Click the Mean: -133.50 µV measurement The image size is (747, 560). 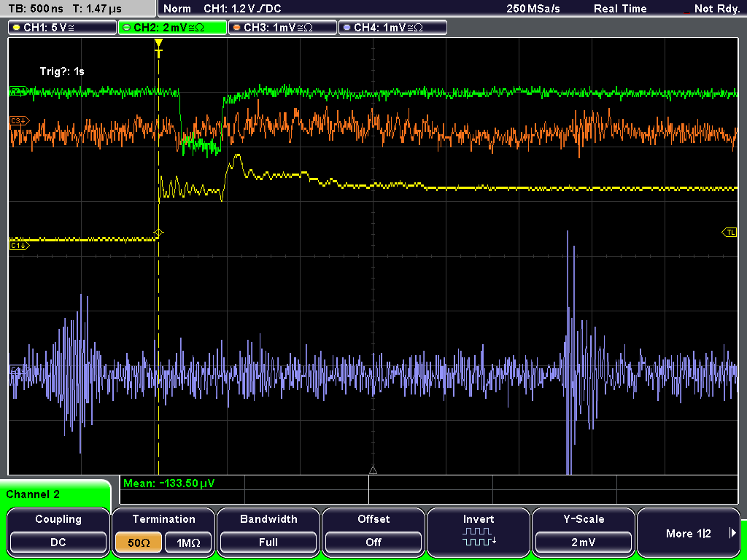point(169,483)
